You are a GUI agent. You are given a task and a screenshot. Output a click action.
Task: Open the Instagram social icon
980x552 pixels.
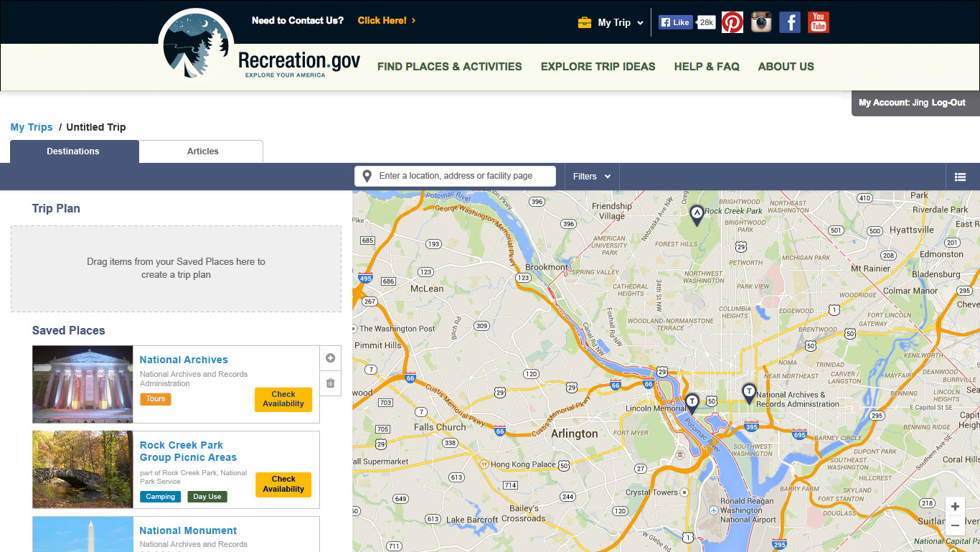tap(761, 22)
